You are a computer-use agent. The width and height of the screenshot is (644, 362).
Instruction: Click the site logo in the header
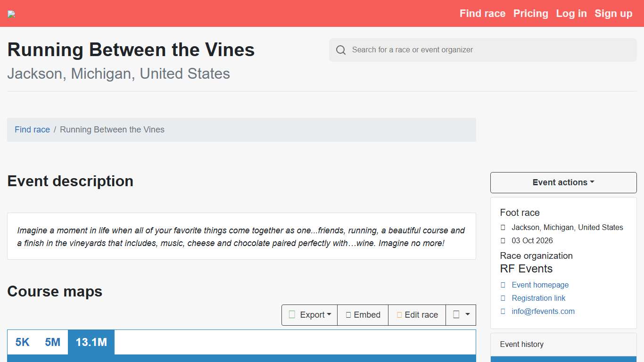(x=11, y=14)
